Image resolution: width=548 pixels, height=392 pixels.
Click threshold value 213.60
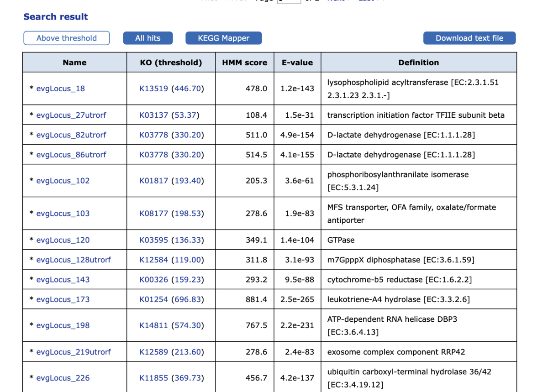coord(188,352)
